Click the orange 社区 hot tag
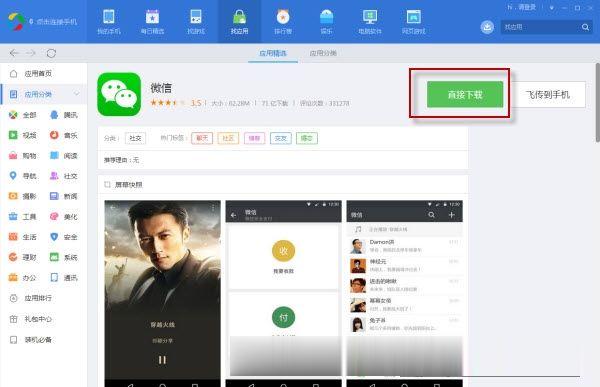 click(x=228, y=138)
